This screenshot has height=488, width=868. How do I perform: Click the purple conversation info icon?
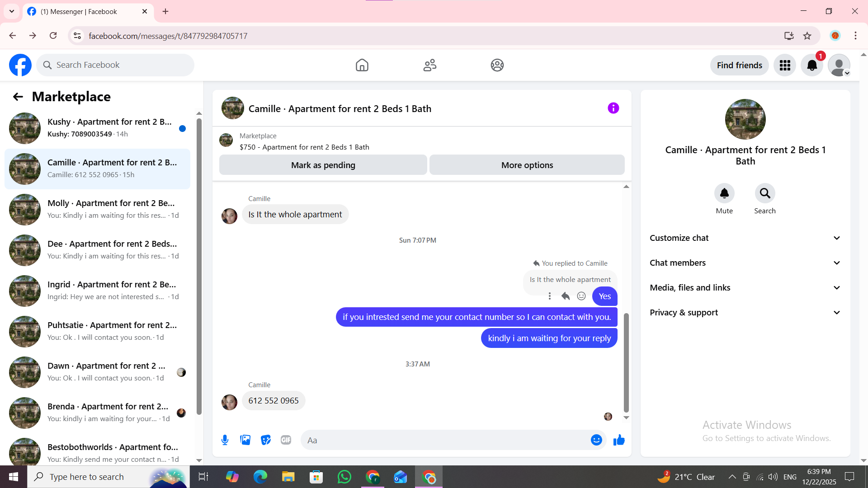pos(613,108)
